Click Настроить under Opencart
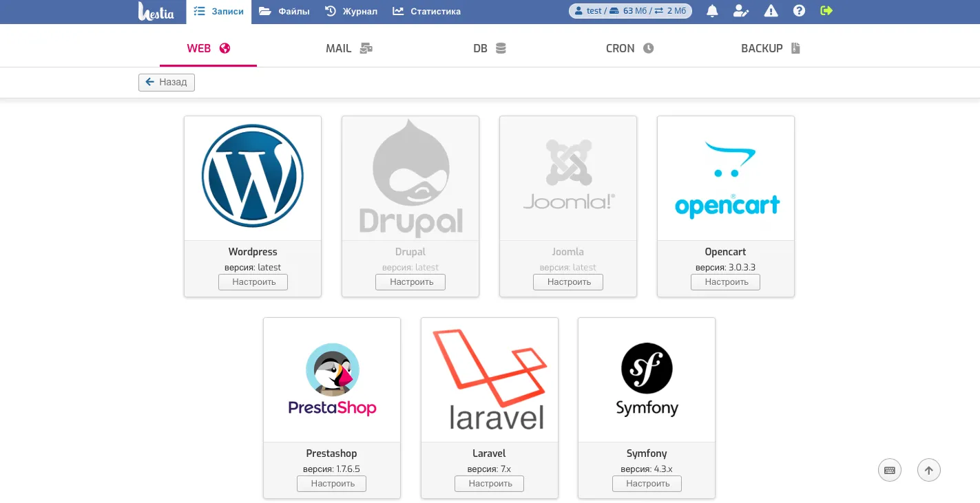Image resolution: width=980 pixels, height=503 pixels. [x=725, y=281]
